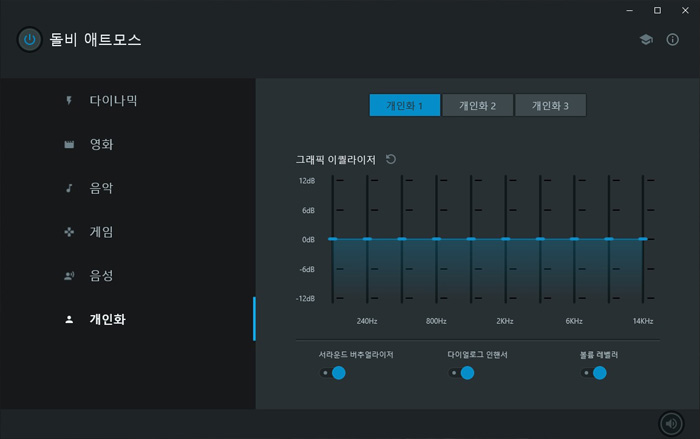Viewport: 700px width, 439px height.
Task: Click the -6dB scale label
Action: coord(307,269)
